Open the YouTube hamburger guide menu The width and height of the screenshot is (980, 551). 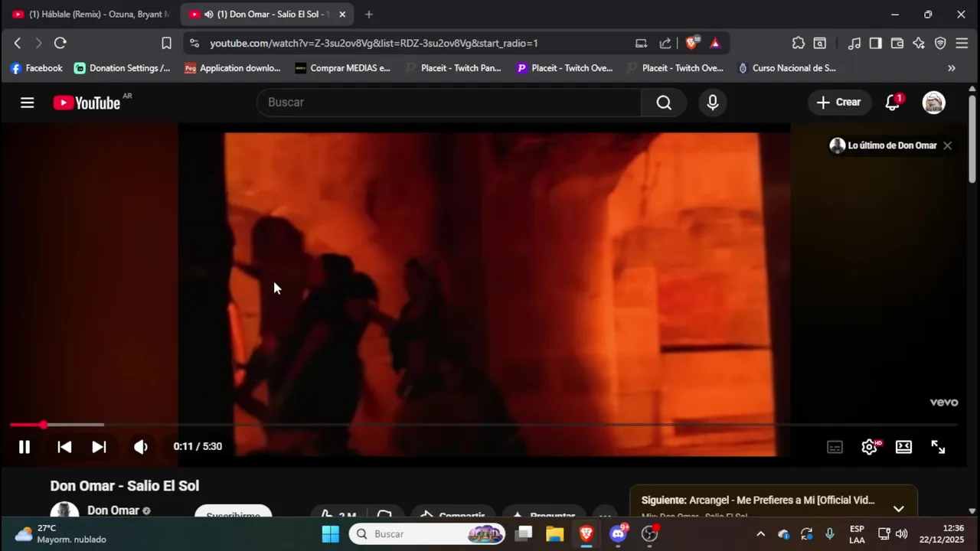27,103
